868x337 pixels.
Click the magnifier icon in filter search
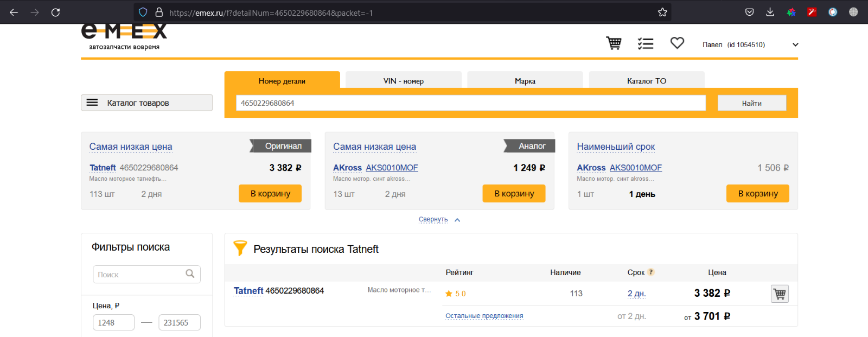(190, 274)
